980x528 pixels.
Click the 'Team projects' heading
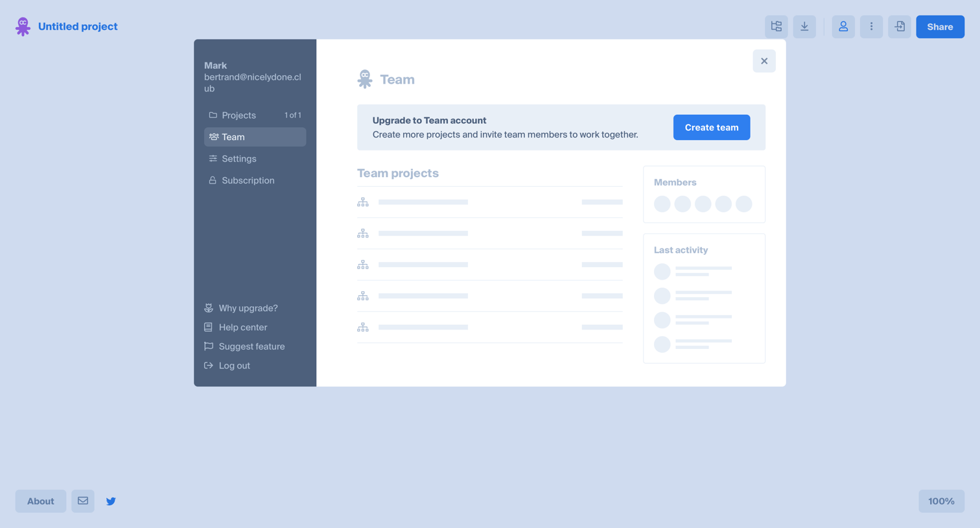(398, 173)
